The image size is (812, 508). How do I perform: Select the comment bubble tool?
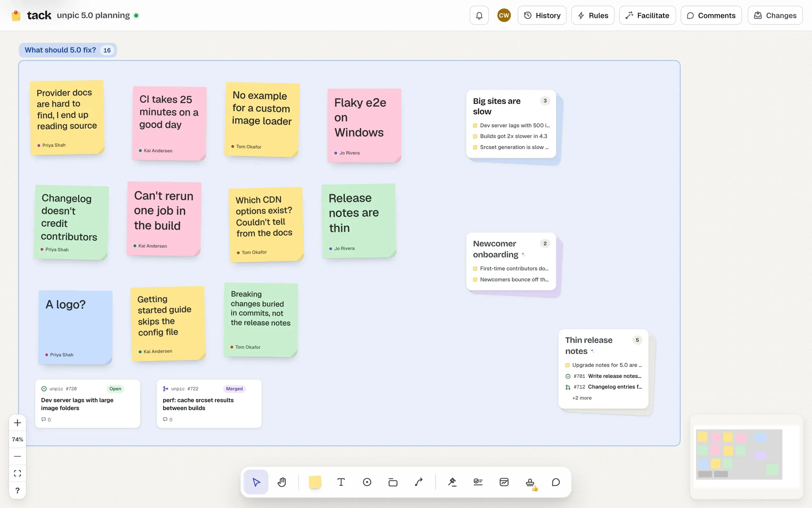(x=556, y=482)
